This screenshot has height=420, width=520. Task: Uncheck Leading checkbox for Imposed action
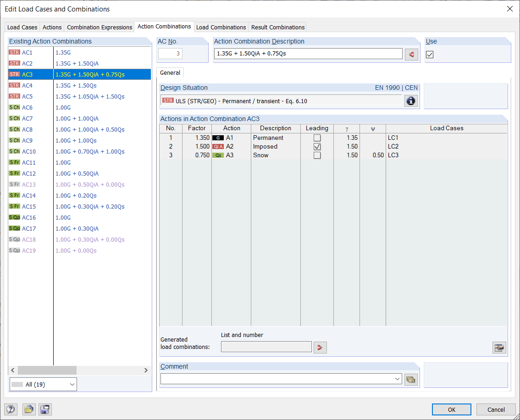click(x=317, y=147)
